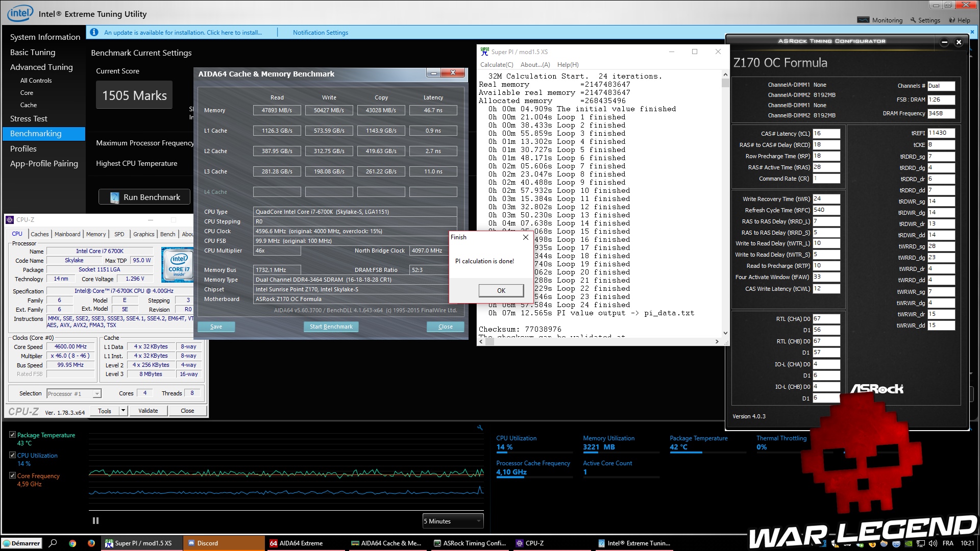Screen dimensions: 980x551
Task: Open the Calculate(C) menu in Super PI
Action: tap(496, 65)
